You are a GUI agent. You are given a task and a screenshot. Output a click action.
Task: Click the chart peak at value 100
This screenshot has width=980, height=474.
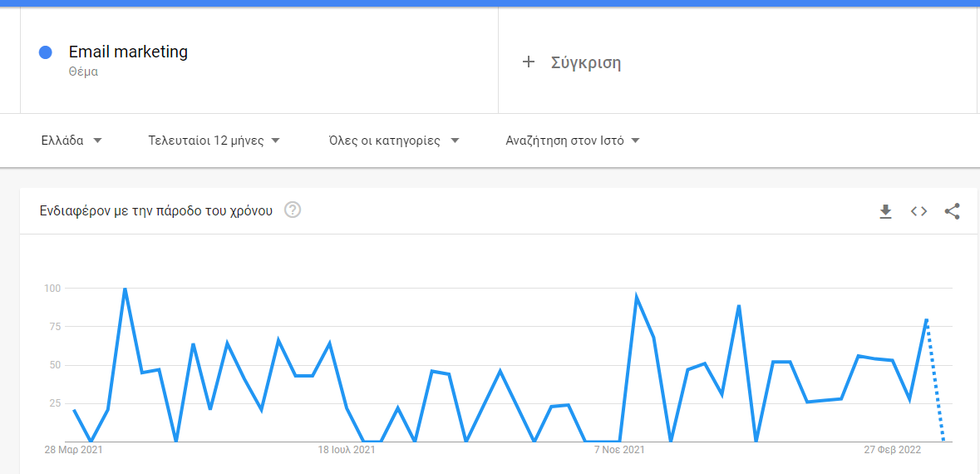click(x=125, y=289)
